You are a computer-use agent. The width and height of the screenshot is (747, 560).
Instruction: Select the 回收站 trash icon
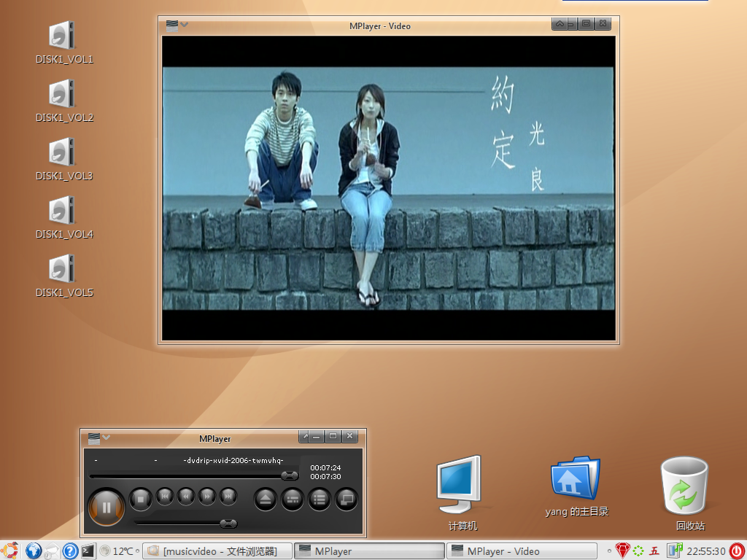(685, 494)
